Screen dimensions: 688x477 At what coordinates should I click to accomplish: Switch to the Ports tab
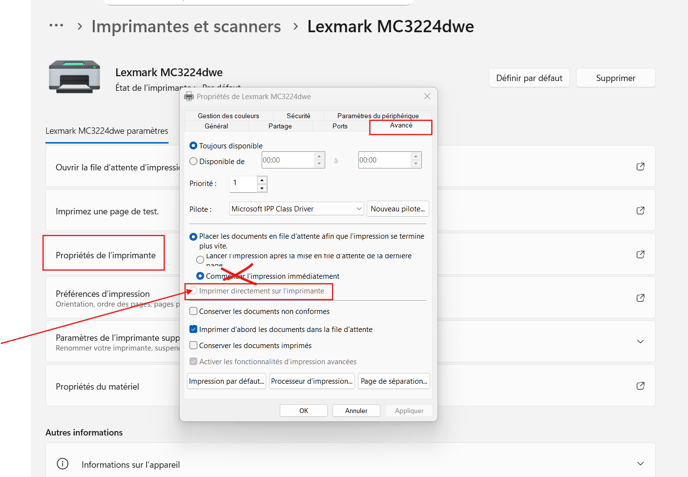click(340, 127)
